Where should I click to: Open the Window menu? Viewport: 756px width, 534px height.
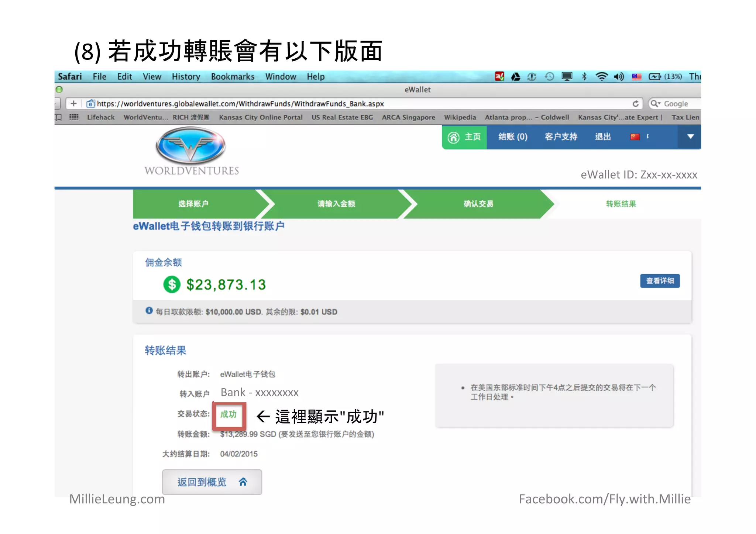click(x=281, y=76)
